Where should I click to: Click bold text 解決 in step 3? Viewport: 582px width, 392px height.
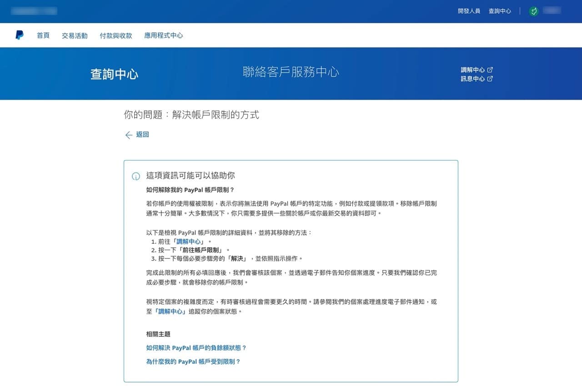click(x=237, y=259)
